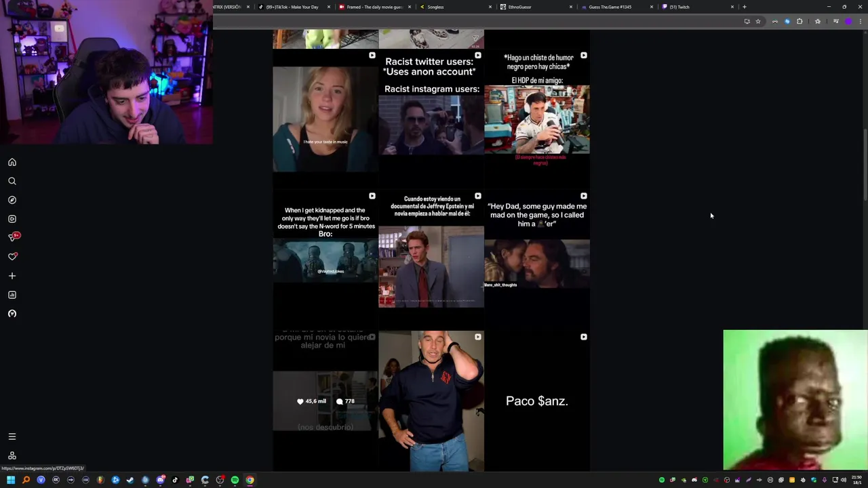The width and height of the screenshot is (868, 488).
Task: Open the reel of man in navy sweater
Action: click(x=431, y=401)
